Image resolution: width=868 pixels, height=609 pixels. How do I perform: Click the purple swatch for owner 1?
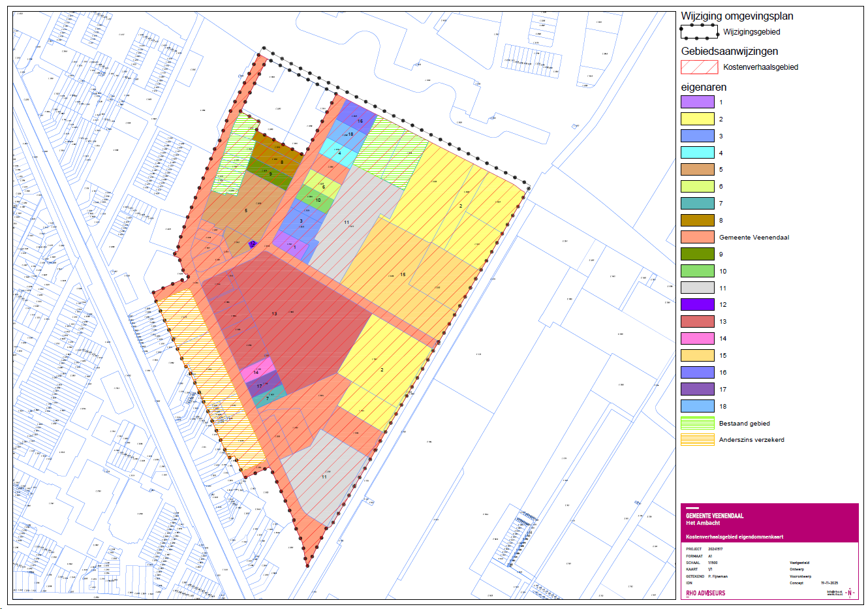698,102
